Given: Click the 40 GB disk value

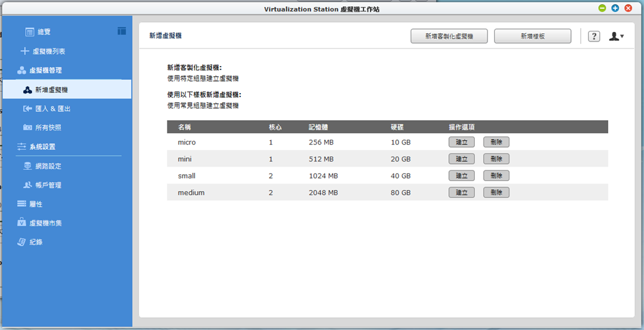Looking at the screenshot, I should [x=401, y=175].
